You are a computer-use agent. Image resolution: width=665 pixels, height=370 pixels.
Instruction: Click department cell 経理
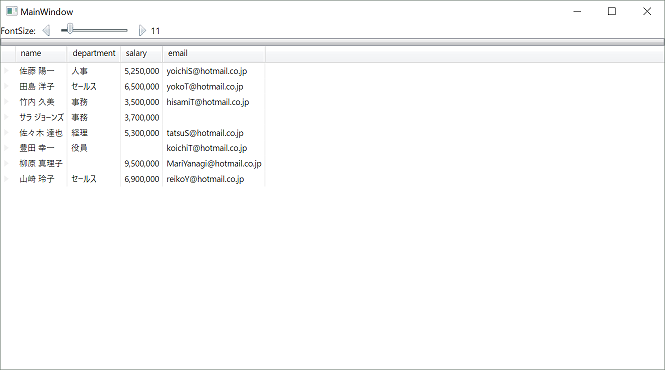[x=94, y=133]
